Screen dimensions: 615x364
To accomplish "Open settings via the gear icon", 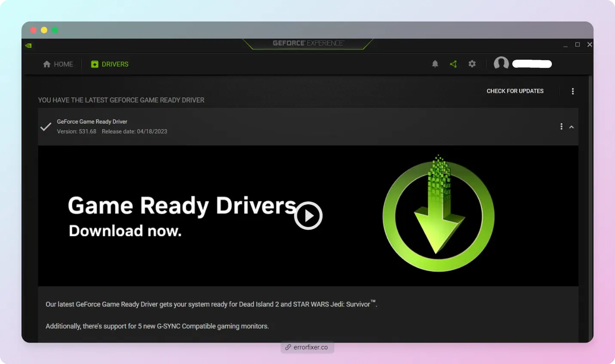I will [x=472, y=64].
